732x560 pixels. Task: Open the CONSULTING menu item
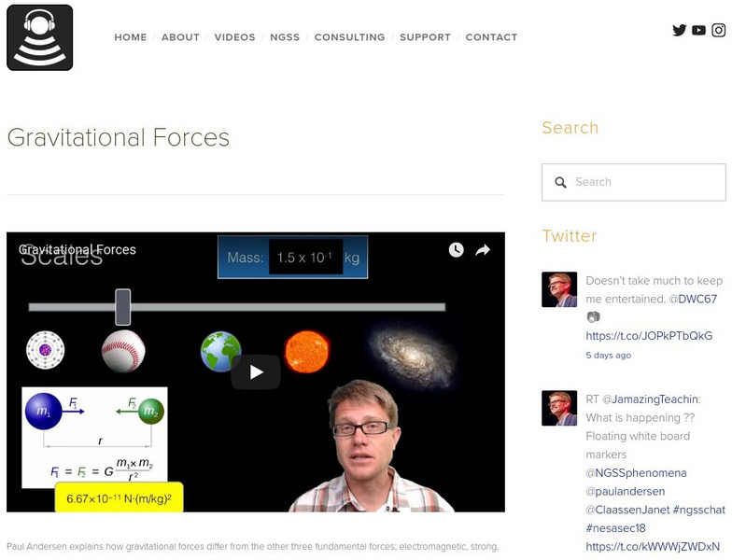pyautogui.click(x=349, y=37)
